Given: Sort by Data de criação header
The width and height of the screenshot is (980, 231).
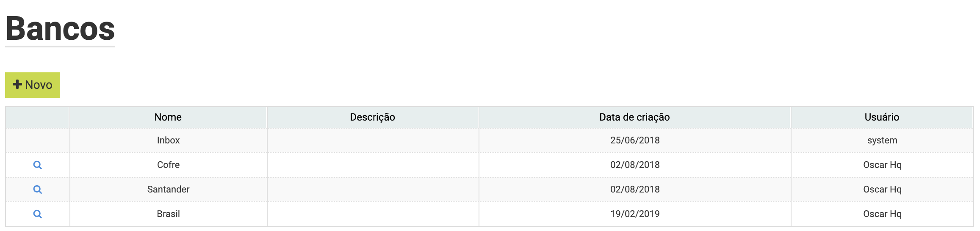Looking at the screenshot, I should pyautogui.click(x=634, y=117).
